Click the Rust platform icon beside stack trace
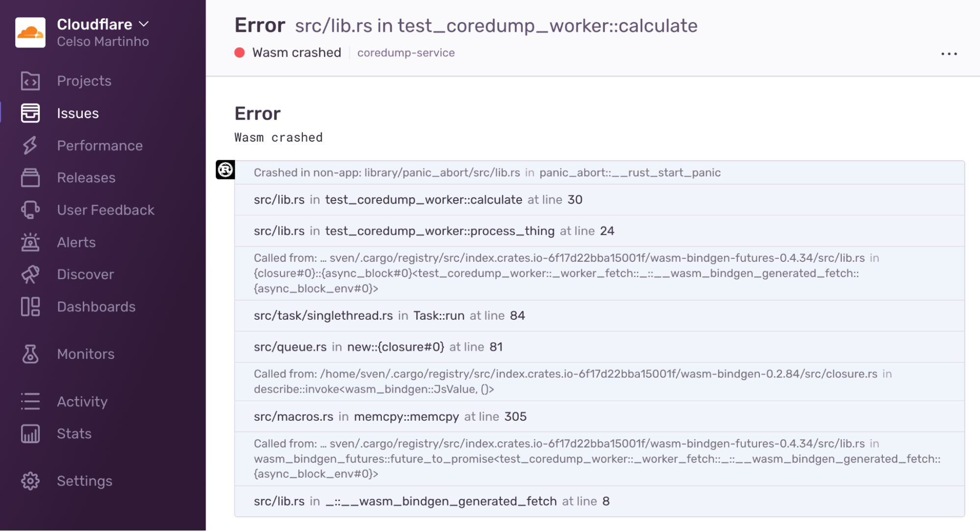This screenshot has width=980, height=531. coord(226,170)
